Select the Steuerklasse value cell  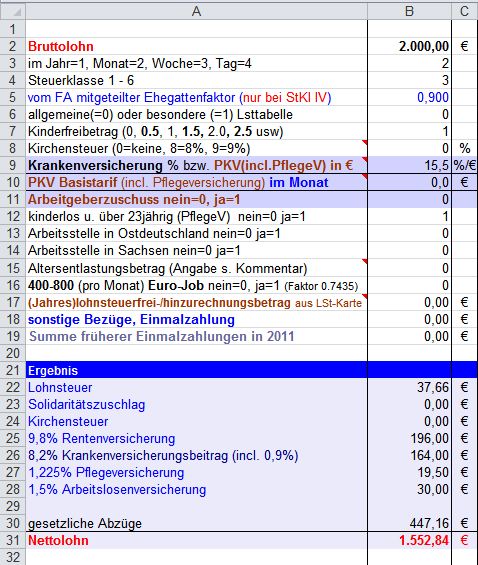click(x=409, y=80)
